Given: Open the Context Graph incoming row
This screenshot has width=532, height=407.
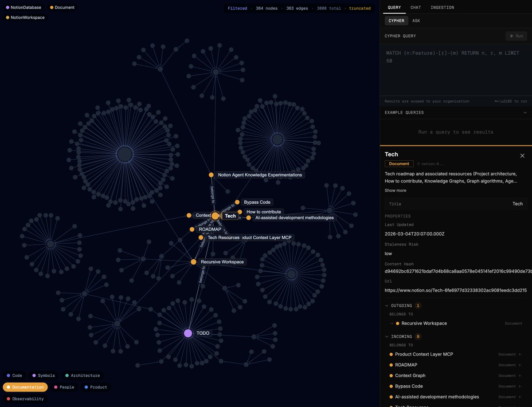Looking at the screenshot, I should click(456, 375).
